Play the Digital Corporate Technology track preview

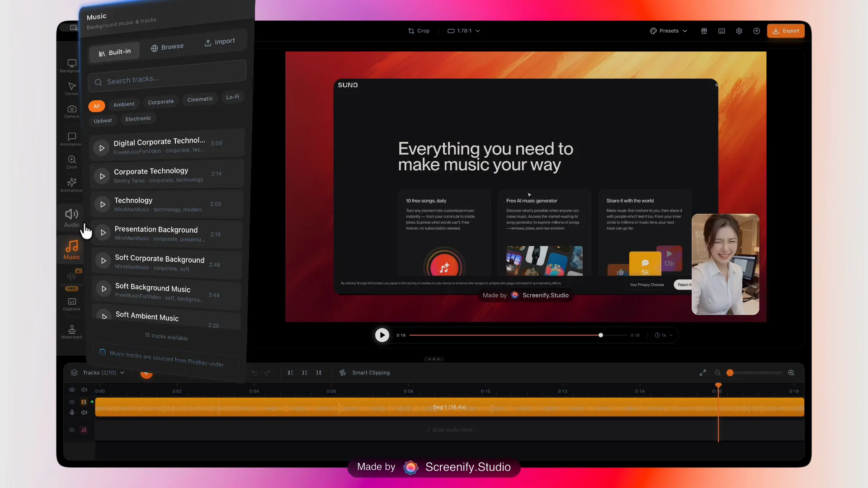click(x=102, y=148)
